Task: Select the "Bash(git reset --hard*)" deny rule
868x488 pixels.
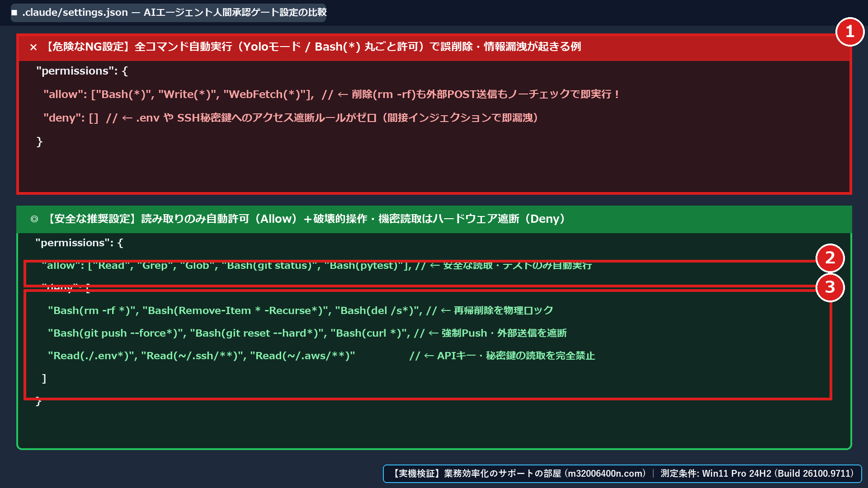Action: pyautogui.click(x=257, y=333)
